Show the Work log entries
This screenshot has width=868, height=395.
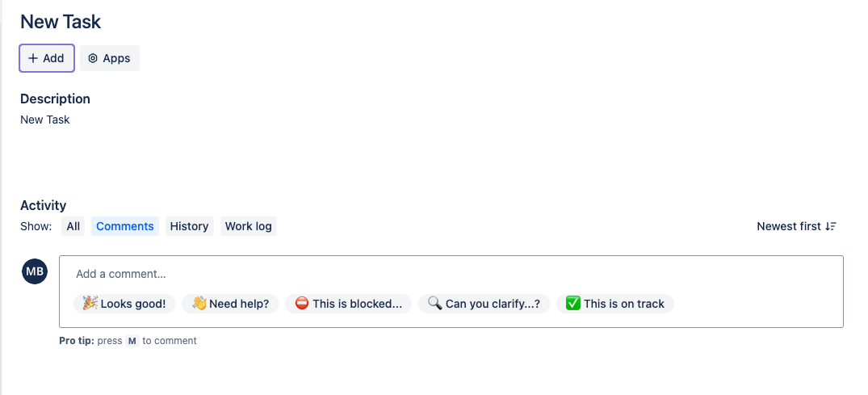coord(248,226)
